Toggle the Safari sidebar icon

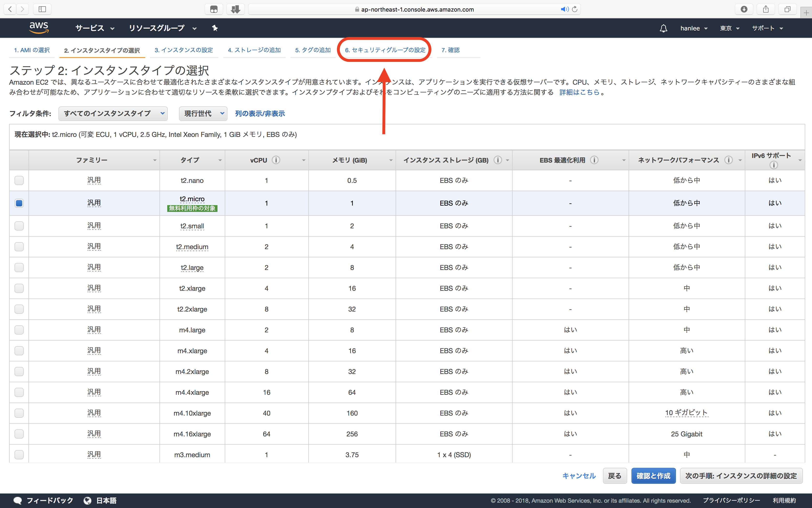pyautogui.click(x=42, y=9)
